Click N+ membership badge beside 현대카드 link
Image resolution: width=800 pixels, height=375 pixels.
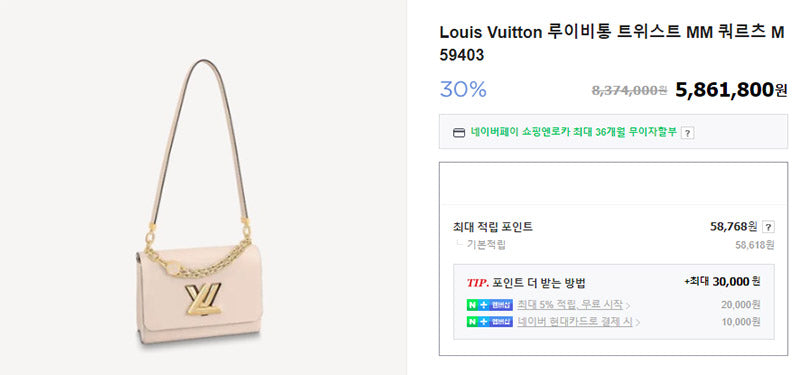[489, 322]
